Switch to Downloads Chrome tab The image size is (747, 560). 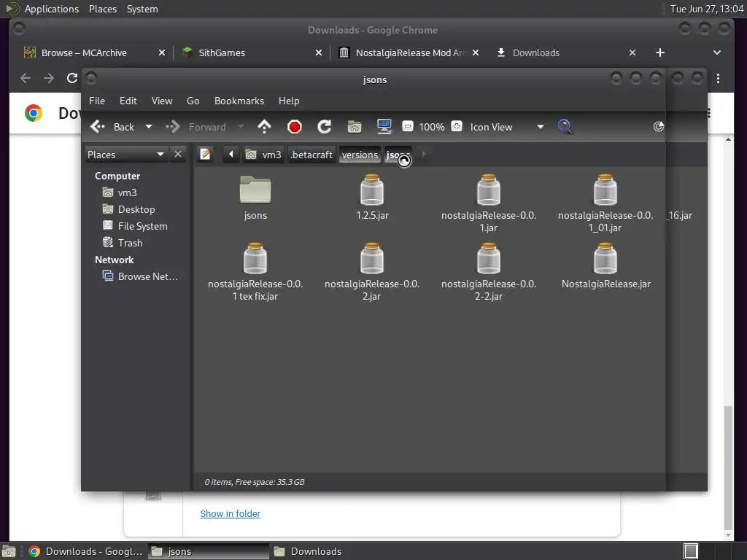(x=536, y=52)
